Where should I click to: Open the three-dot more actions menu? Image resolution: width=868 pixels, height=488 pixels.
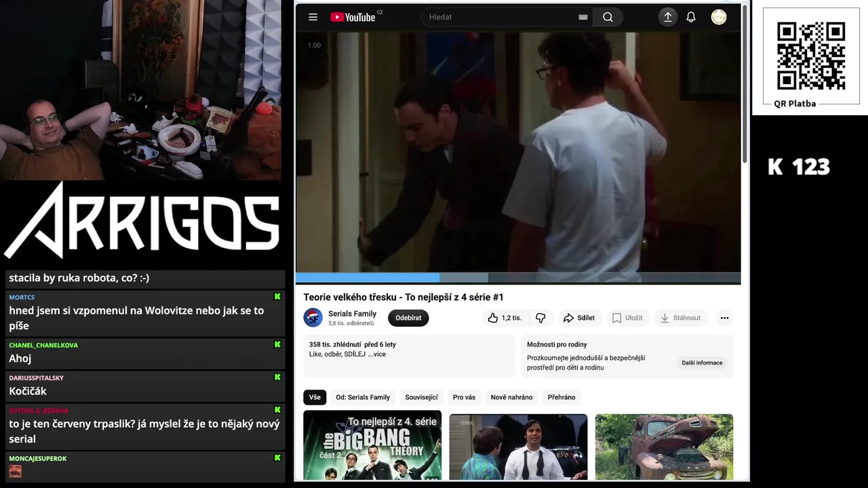[724, 318]
